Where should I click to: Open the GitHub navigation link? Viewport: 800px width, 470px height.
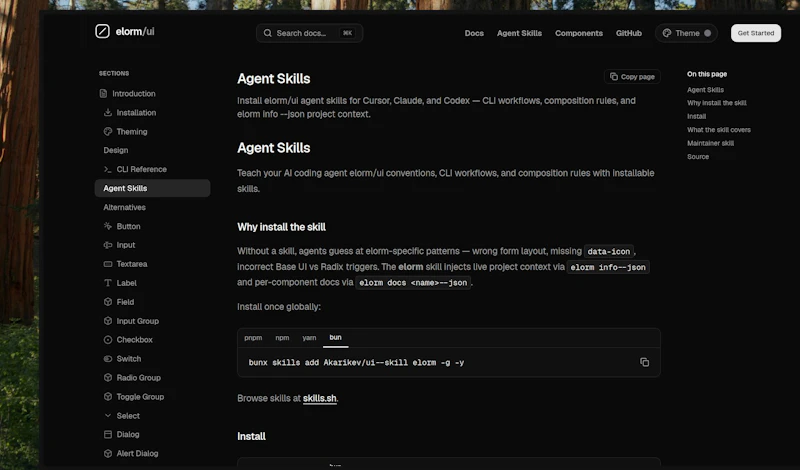click(x=629, y=33)
